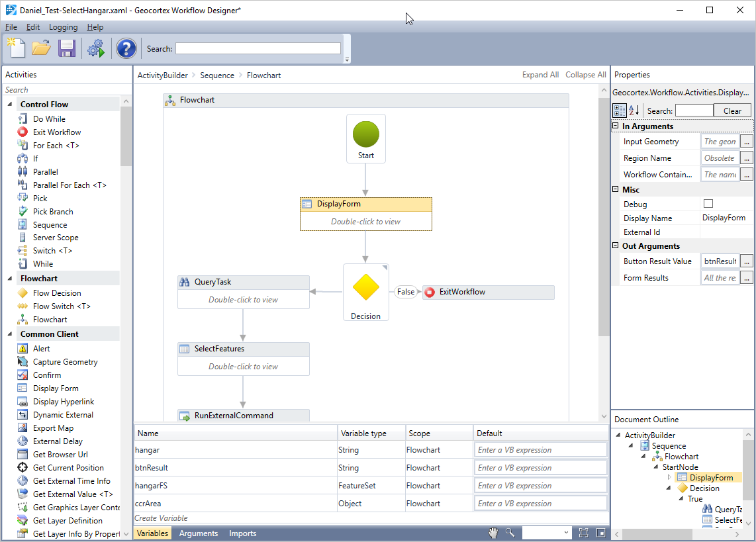Click the Clear button in Properties

[x=732, y=111]
